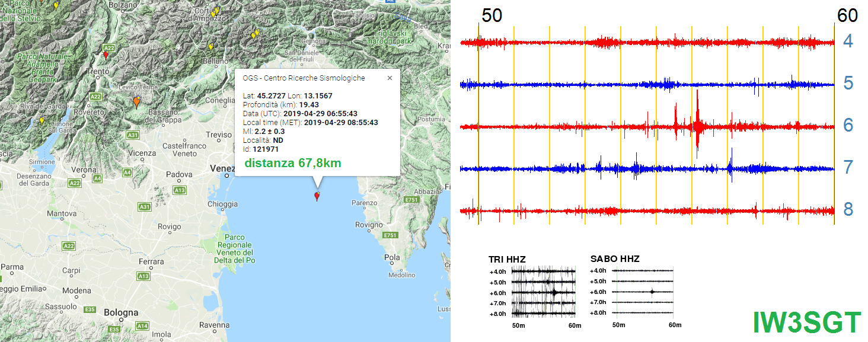
Task: Click the Trento city label
Action: tap(98, 71)
